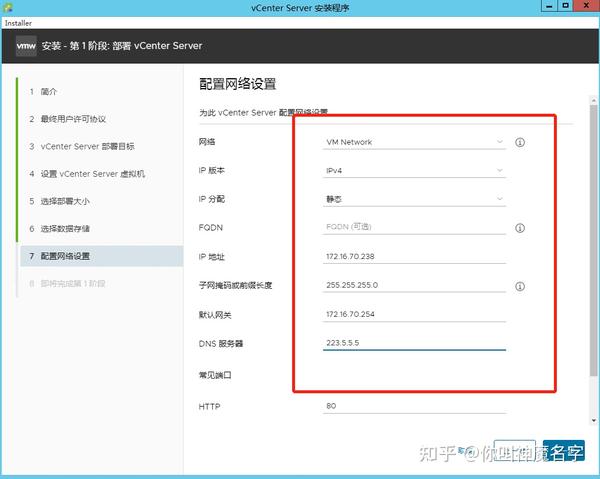The height and width of the screenshot is (479, 600).
Task: Open the IP 分配 静态 dropdown
Action: click(414, 199)
